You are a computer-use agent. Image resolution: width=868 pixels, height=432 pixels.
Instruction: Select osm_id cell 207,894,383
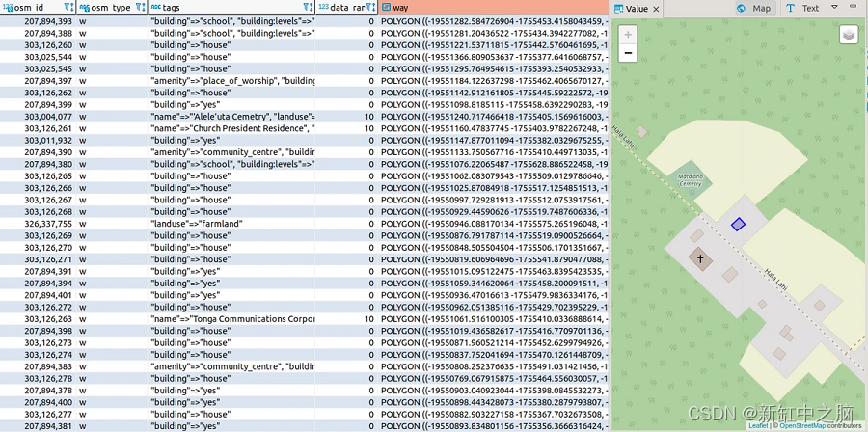click(37, 366)
